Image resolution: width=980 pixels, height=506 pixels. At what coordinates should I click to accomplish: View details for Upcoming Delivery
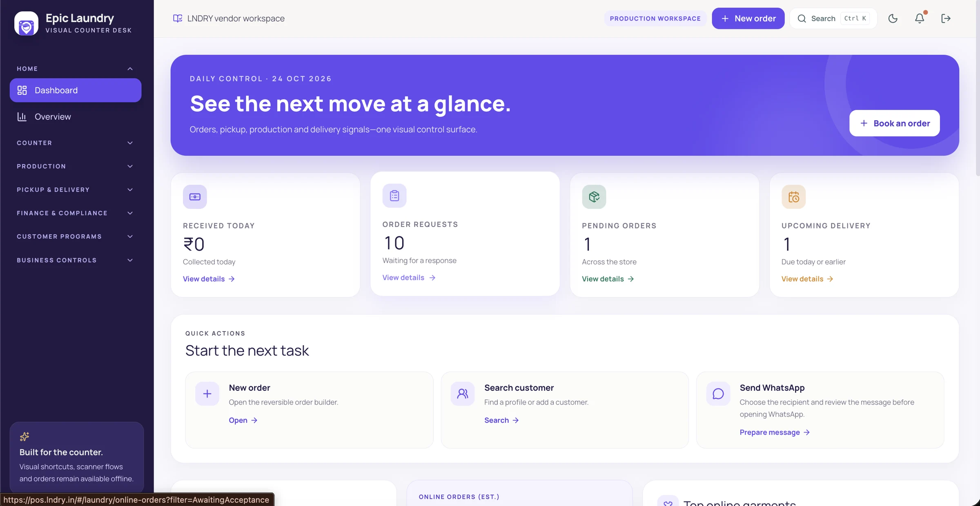click(x=807, y=279)
